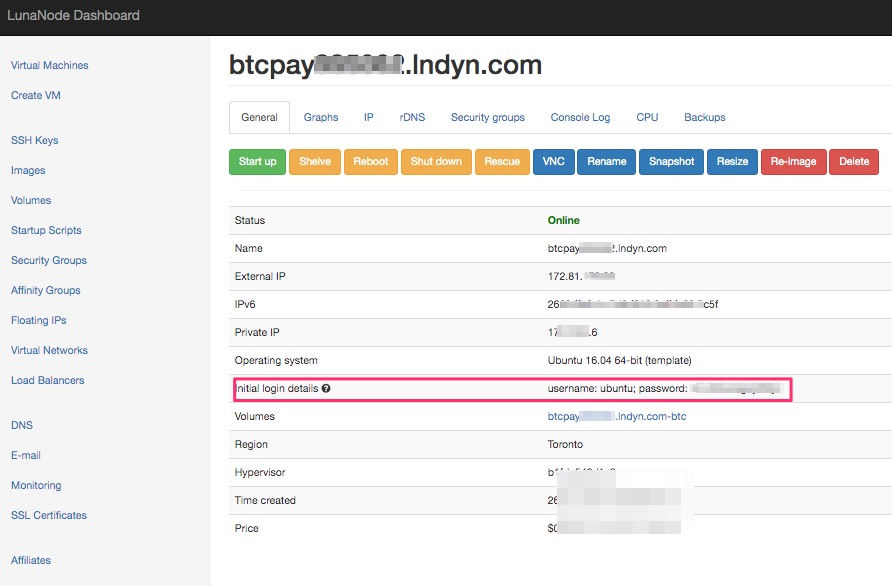Open Volumes in the sidebar
The image size is (892, 586).
(x=31, y=200)
